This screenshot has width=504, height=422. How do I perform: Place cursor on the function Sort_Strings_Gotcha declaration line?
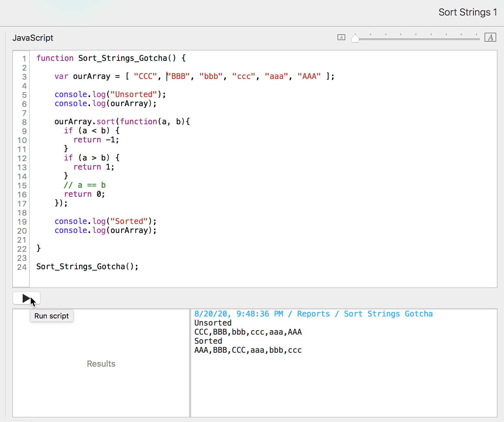111,58
